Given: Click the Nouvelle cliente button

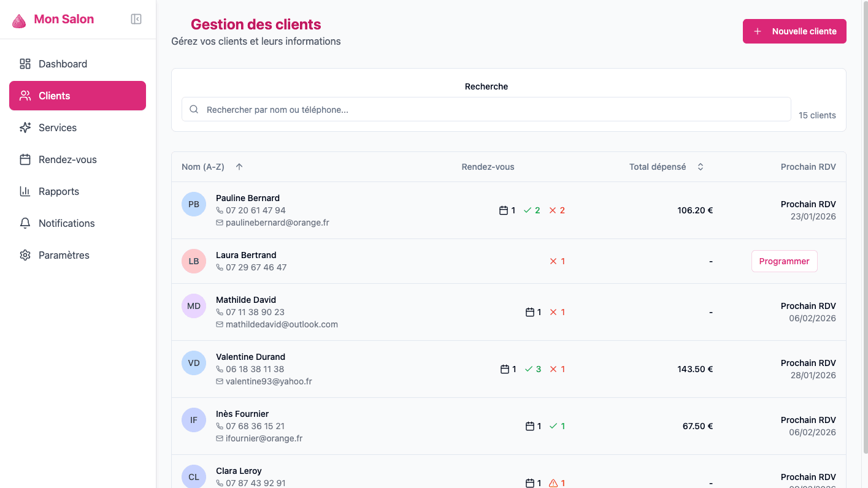Looking at the screenshot, I should (794, 31).
